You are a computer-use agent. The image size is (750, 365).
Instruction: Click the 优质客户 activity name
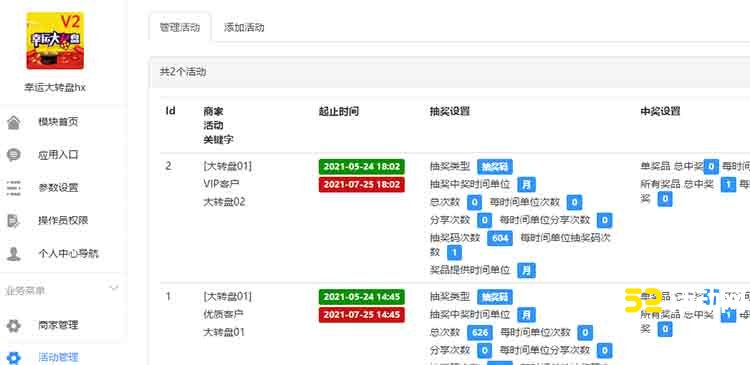pos(223,314)
